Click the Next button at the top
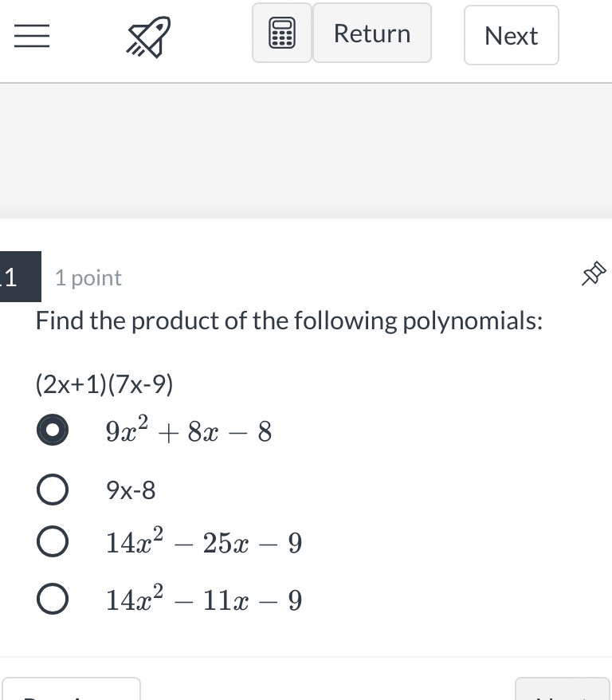Viewport: 612px width, 700px height. point(511,35)
